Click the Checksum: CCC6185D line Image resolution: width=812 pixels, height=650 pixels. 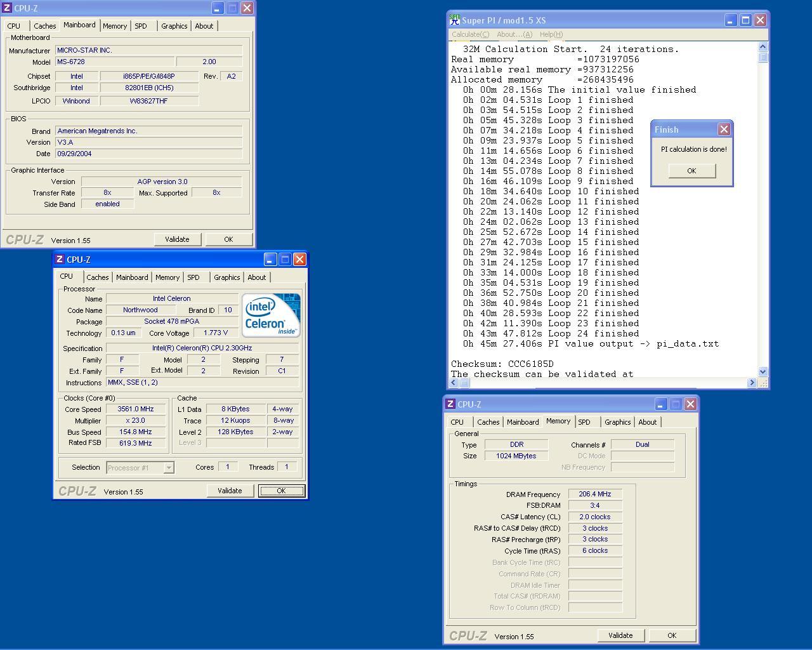pyautogui.click(x=502, y=364)
